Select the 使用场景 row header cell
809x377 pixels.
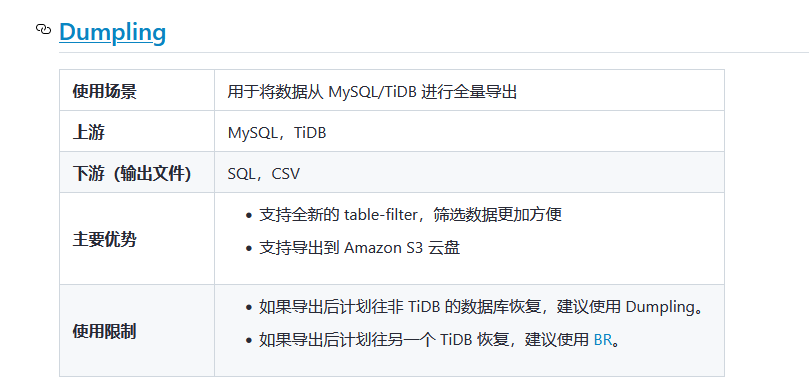137,90
